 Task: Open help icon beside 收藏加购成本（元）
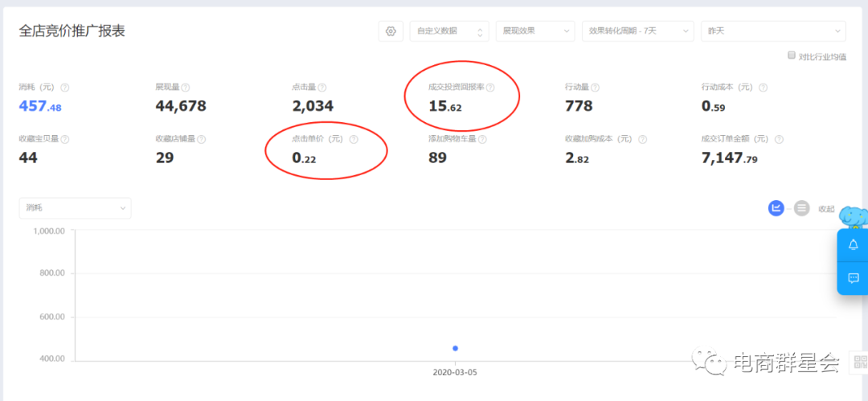click(642, 140)
